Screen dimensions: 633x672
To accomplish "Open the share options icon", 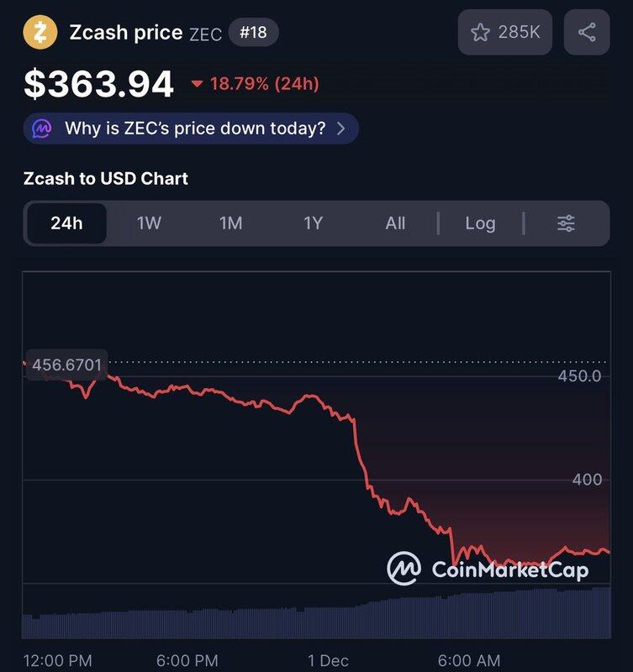I will 587,33.
